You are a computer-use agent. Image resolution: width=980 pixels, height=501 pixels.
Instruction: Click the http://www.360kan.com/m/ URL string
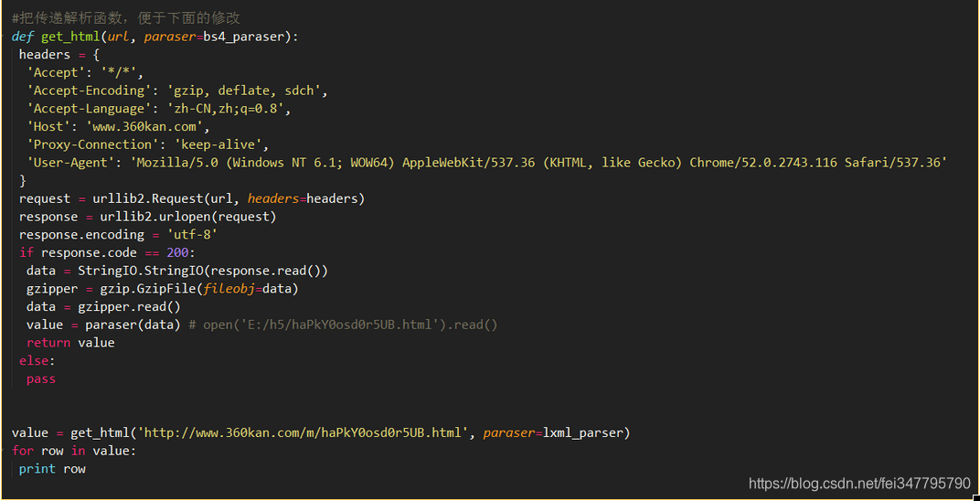304,433
